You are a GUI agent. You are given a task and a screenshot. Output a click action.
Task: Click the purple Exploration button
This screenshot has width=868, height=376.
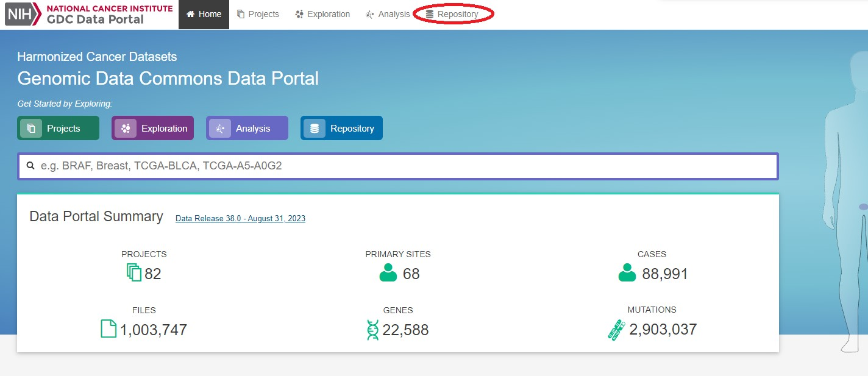(152, 128)
